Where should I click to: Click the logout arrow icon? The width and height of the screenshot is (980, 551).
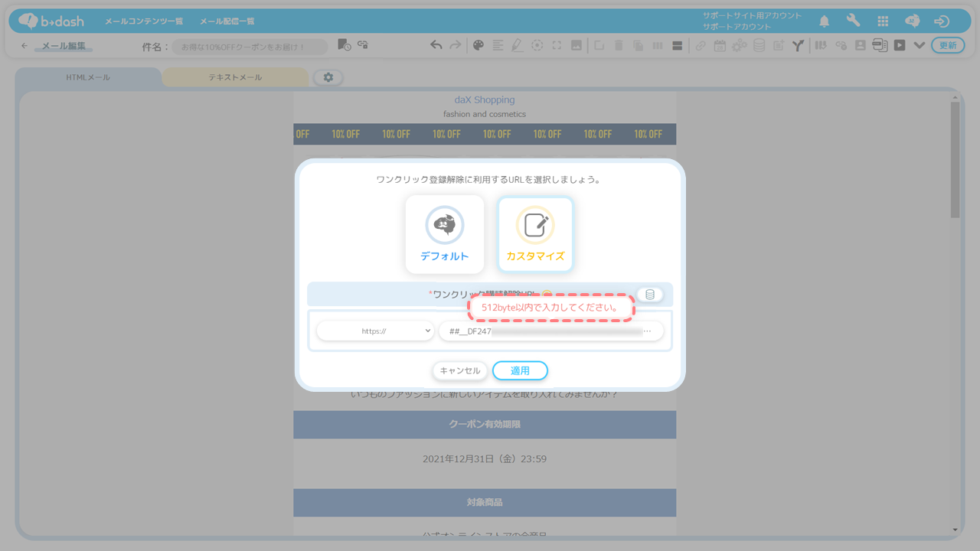(x=942, y=21)
